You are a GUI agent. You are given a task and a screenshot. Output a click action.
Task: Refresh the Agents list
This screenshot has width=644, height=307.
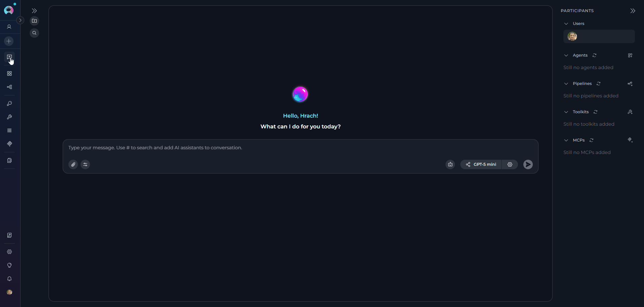(x=595, y=55)
